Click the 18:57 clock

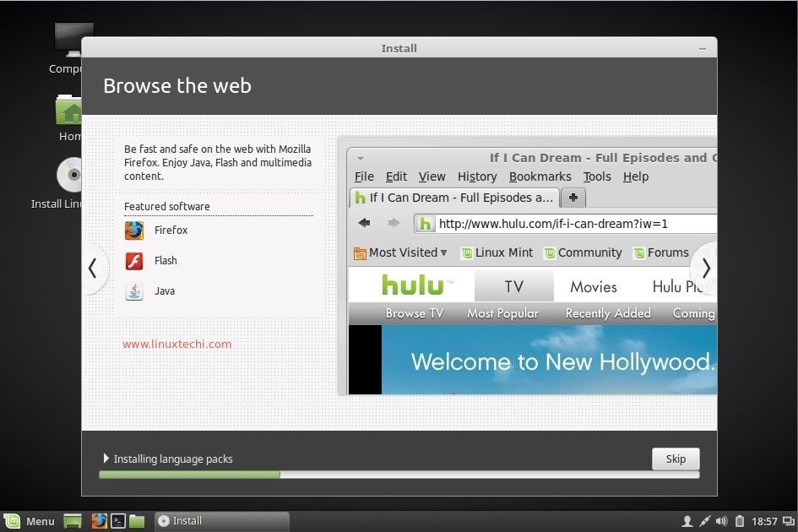click(x=764, y=521)
